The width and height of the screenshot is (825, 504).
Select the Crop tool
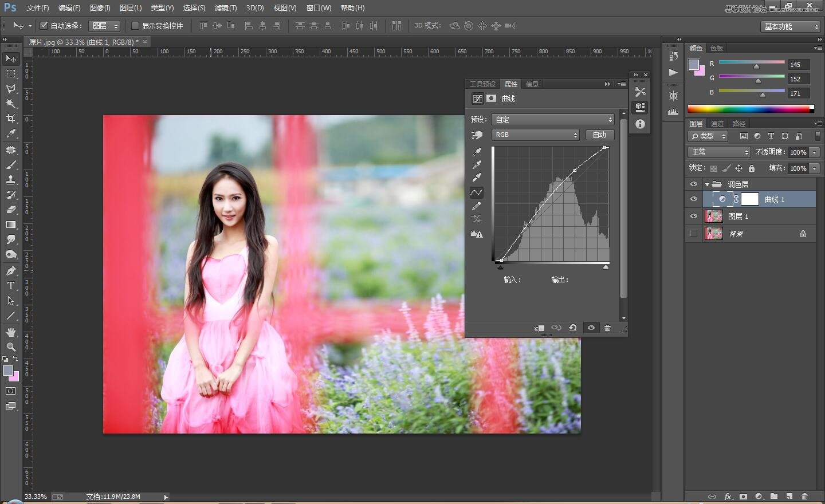(11, 119)
